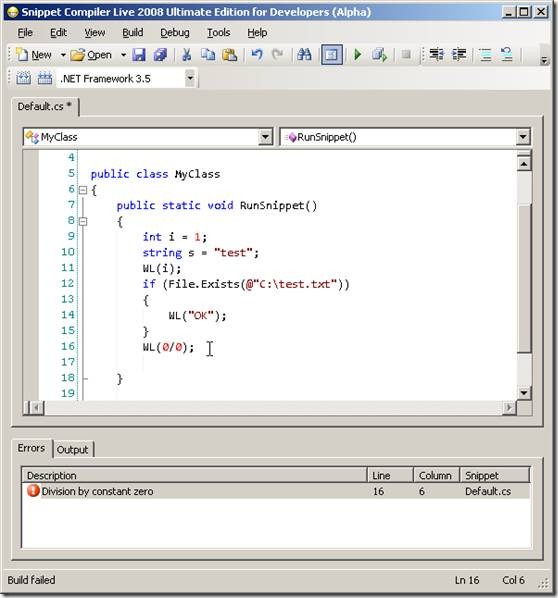Expand the Open button dropdown arrow

pos(123,55)
